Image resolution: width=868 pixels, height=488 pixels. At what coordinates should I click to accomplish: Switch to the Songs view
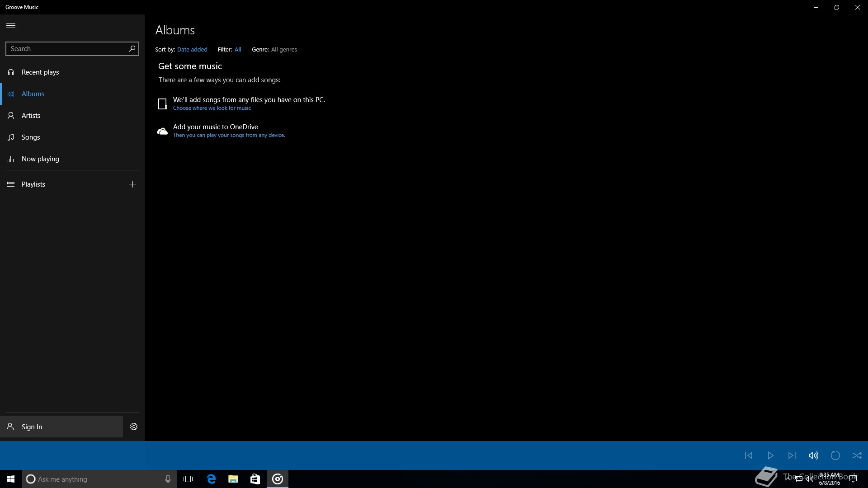31,137
